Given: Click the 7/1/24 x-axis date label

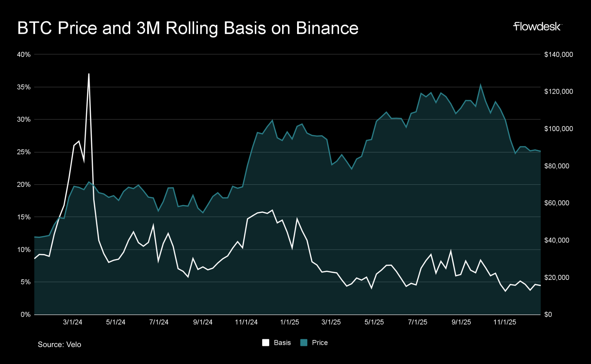Looking at the screenshot, I should pos(159,322).
